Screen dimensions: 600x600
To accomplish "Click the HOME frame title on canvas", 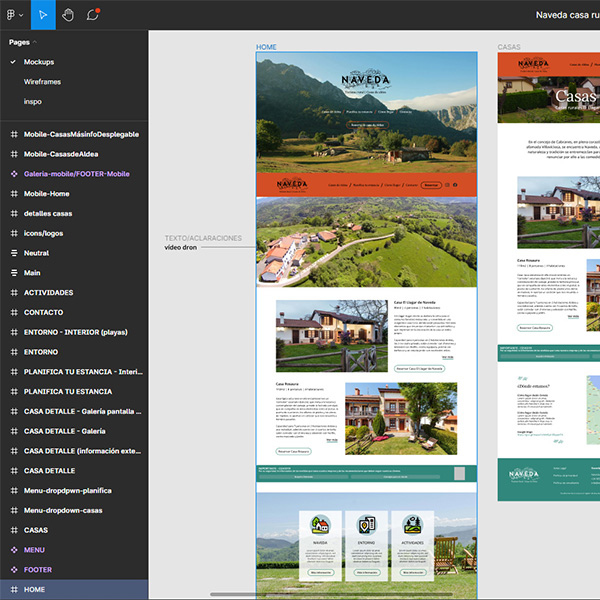I will [266, 47].
